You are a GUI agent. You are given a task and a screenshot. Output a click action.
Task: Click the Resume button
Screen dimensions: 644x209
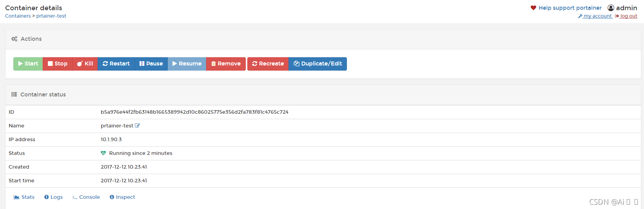point(187,64)
